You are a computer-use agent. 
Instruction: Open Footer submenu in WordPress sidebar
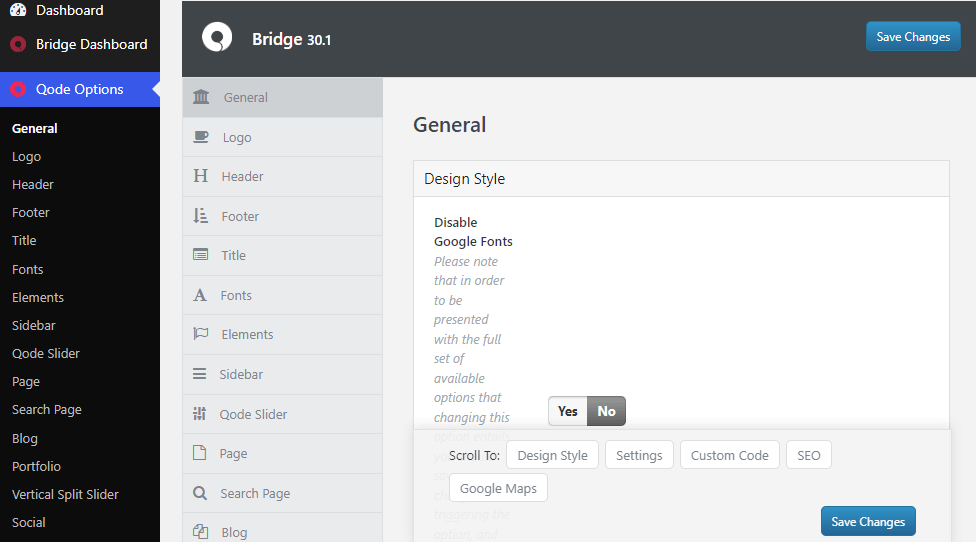pyautogui.click(x=30, y=213)
